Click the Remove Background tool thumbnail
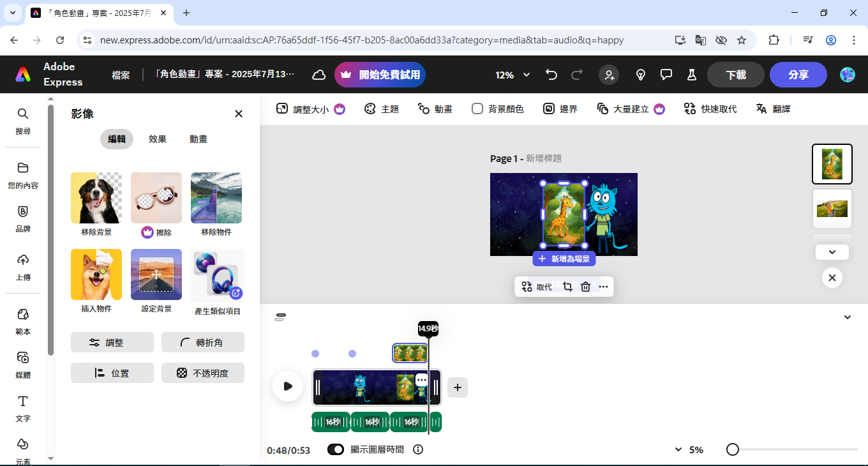Screen dimensions: 868x466 pos(96,198)
